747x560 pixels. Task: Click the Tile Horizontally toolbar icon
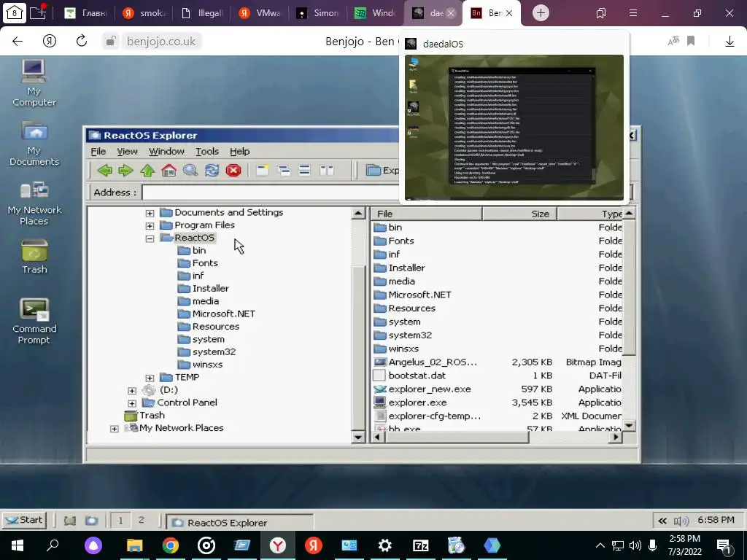tap(304, 171)
